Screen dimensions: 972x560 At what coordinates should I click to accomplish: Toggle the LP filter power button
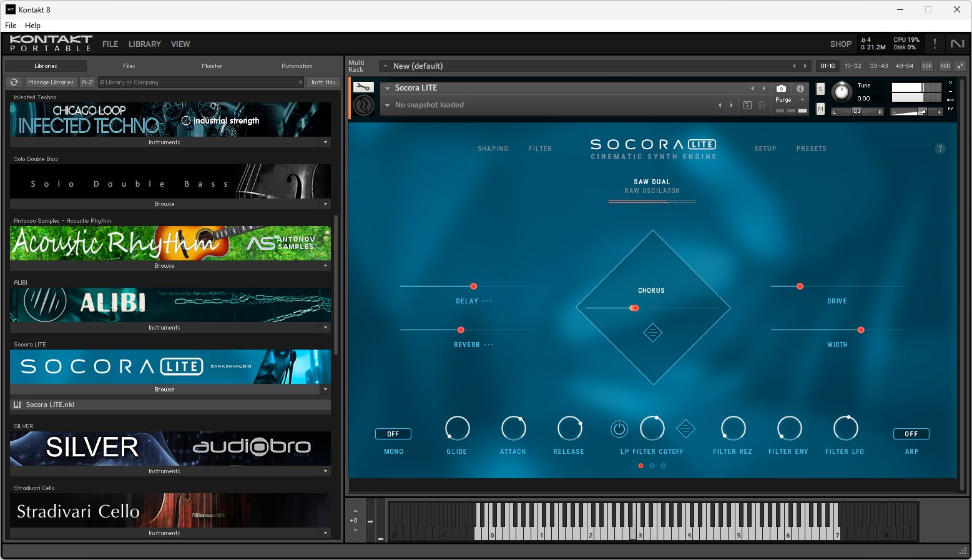619,429
